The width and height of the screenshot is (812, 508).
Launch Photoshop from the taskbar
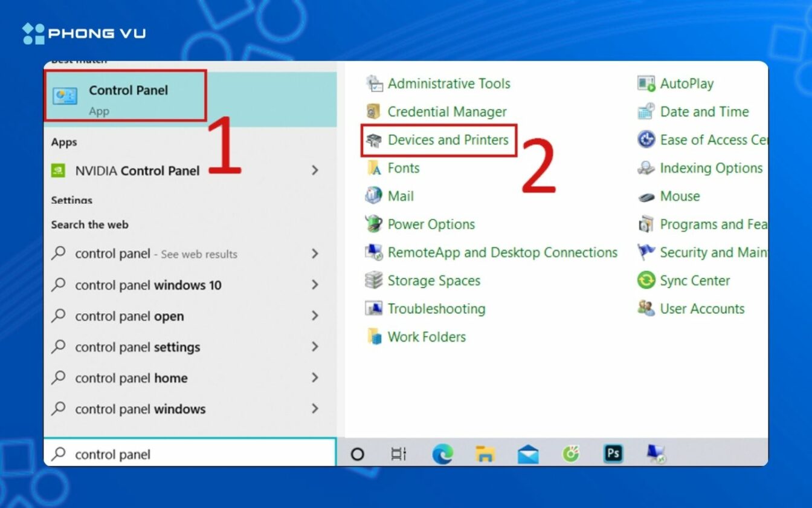(613, 454)
